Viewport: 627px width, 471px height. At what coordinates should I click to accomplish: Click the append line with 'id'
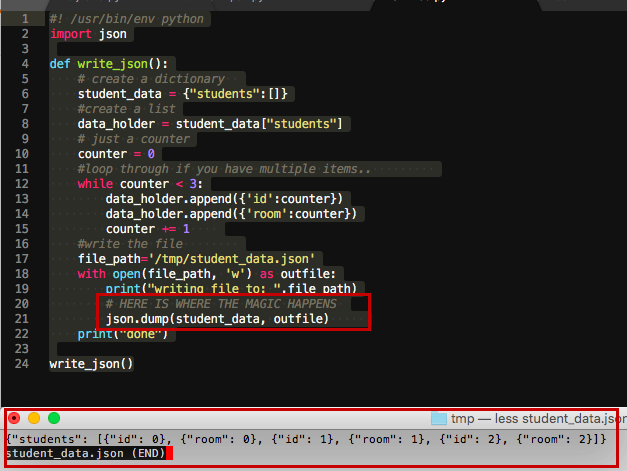point(224,199)
